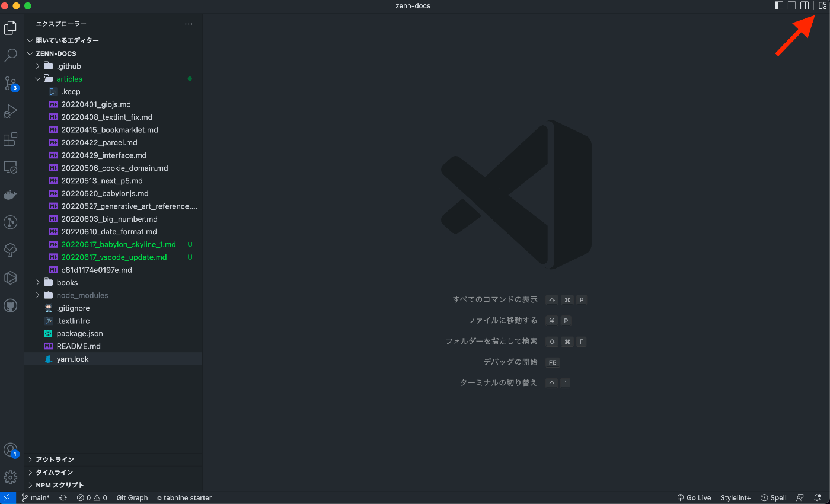The height and width of the screenshot is (504, 830).
Task: Expand the node_modules folder
Action: [x=113, y=295]
